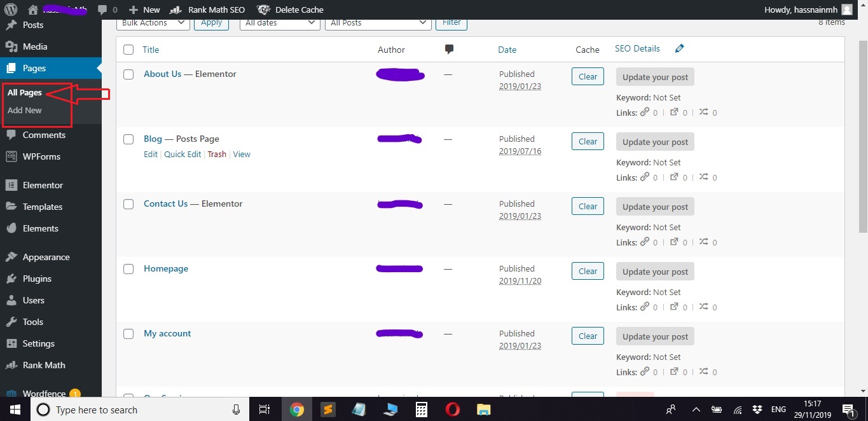The width and height of the screenshot is (868, 421).
Task: Open Opera browser from taskbar
Action: tap(452, 410)
